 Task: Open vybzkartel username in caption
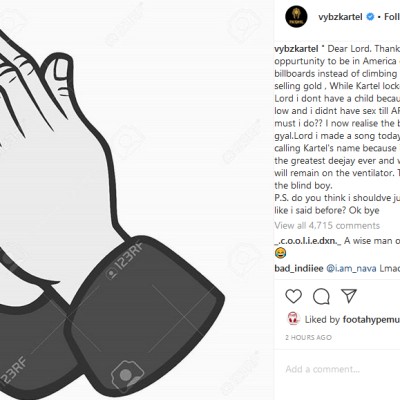coord(296,49)
